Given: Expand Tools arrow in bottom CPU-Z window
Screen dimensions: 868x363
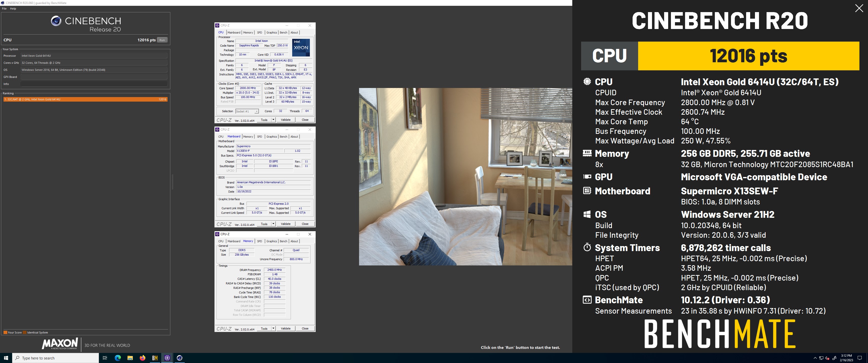Looking at the screenshot, I should point(273,328).
